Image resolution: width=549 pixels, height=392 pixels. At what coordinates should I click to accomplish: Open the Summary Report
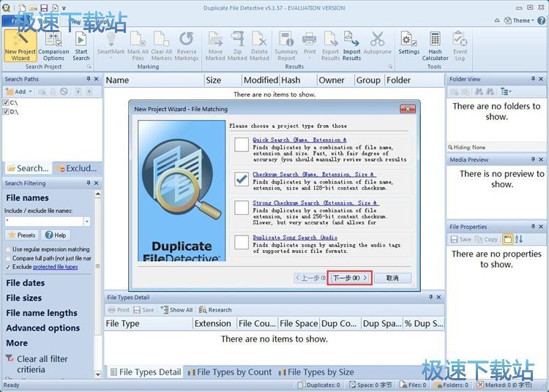click(x=286, y=45)
